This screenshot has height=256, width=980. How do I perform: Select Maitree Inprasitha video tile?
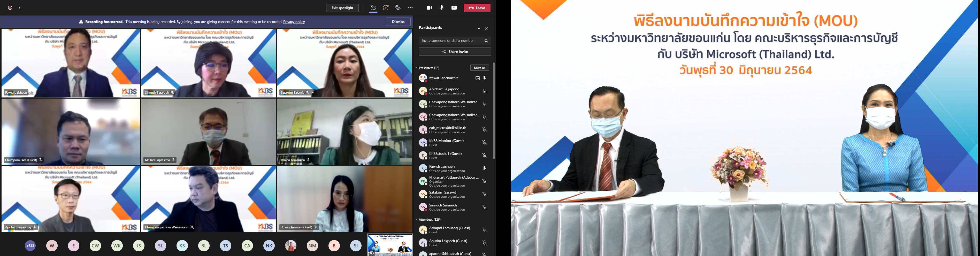click(x=209, y=132)
